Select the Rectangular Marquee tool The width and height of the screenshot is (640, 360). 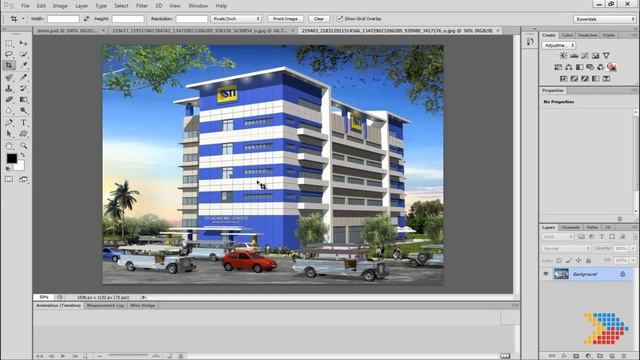tap(9, 43)
